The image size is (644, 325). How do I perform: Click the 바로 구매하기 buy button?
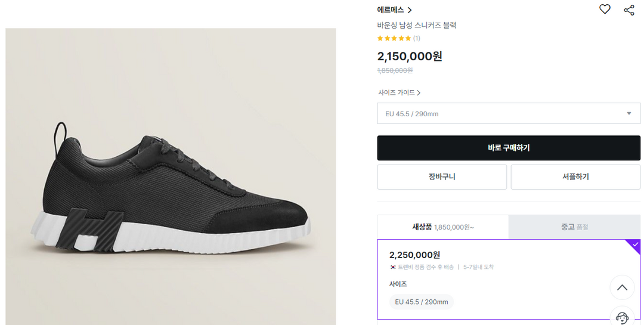pyautogui.click(x=508, y=148)
